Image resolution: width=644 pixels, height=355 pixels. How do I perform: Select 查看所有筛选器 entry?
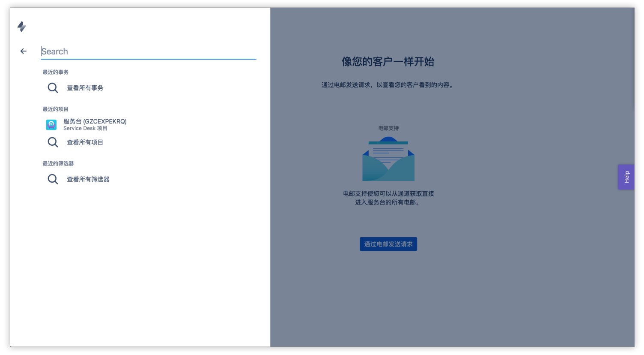tap(88, 179)
